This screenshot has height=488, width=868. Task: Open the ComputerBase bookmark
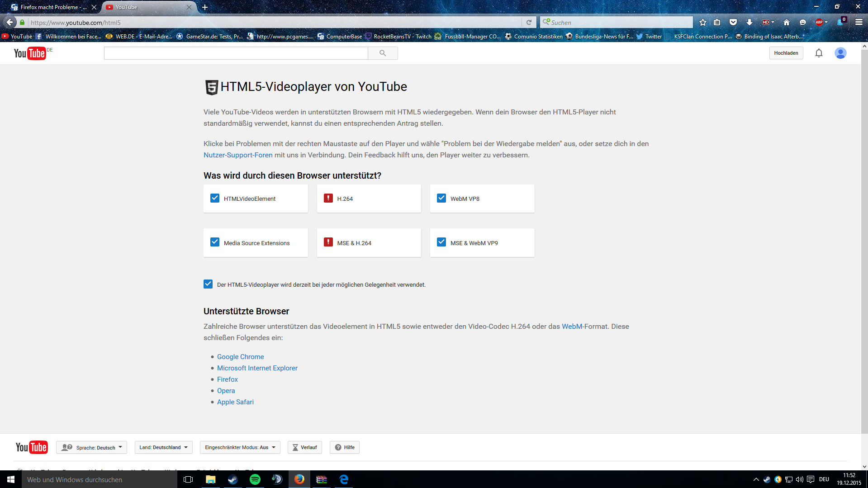pyautogui.click(x=340, y=37)
